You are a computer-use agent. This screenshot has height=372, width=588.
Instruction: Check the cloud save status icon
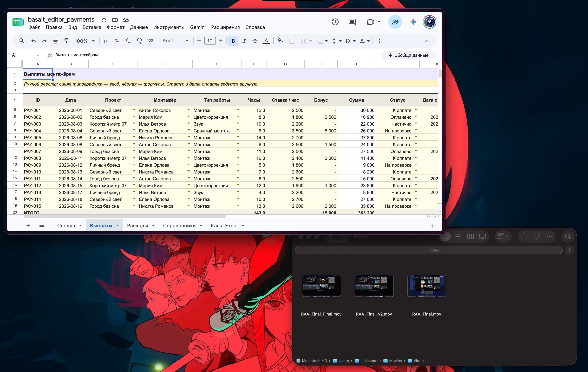pyautogui.click(x=126, y=20)
